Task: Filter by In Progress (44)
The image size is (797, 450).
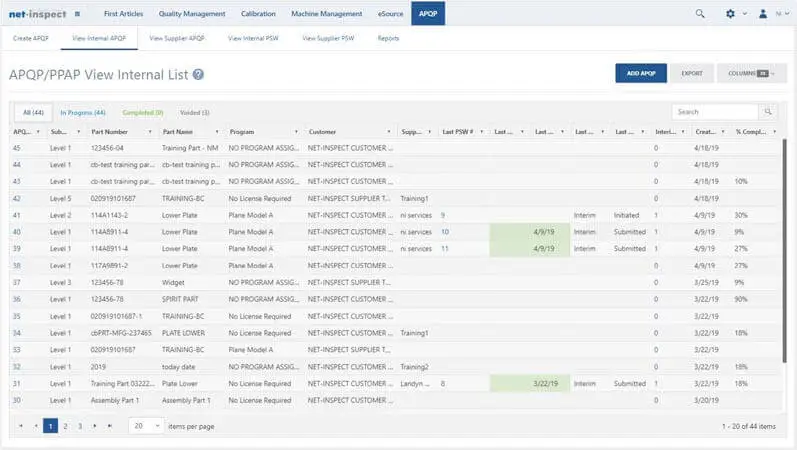Action: pyautogui.click(x=83, y=113)
